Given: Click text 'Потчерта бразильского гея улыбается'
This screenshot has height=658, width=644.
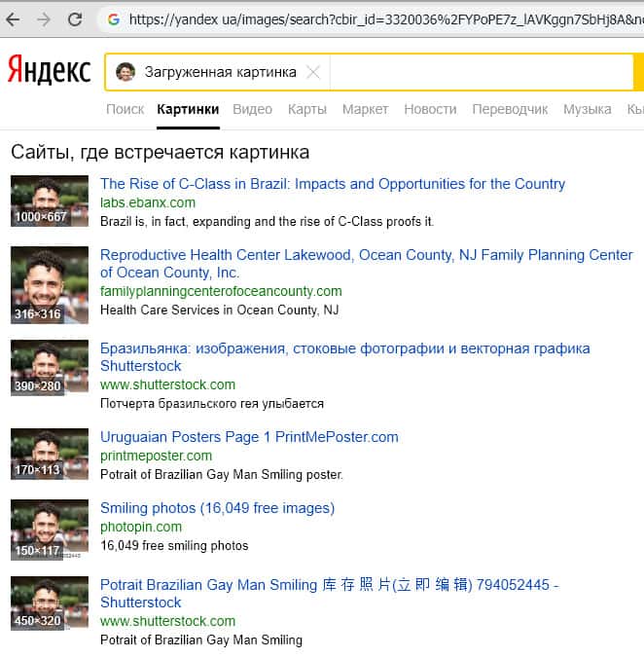Looking at the screenshot, I should click(212, 403).
